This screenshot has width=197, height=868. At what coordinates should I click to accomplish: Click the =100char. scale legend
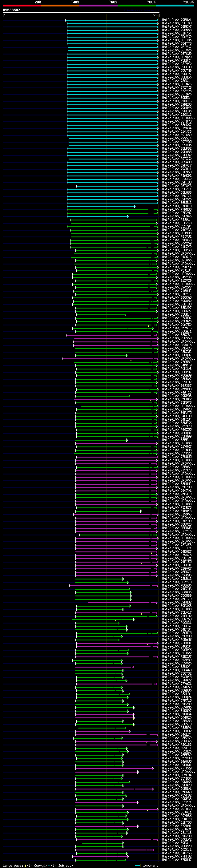(147, 865)
